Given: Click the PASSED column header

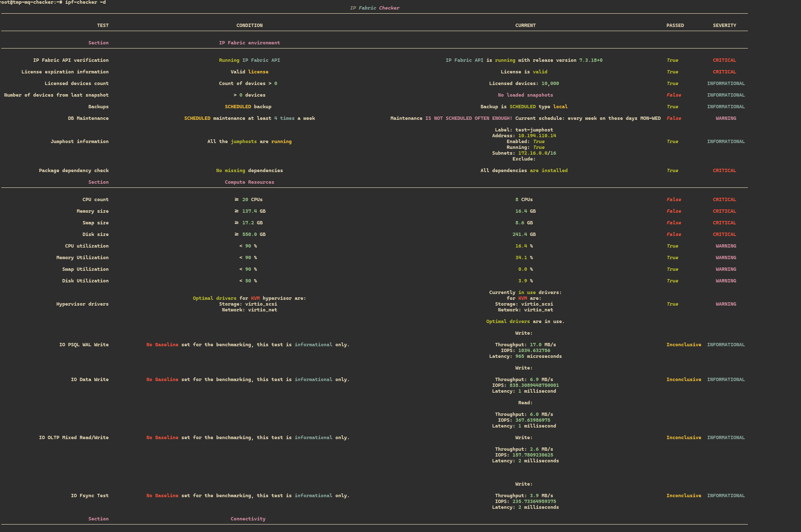Looking at the screenshot, I should point(675,25).
